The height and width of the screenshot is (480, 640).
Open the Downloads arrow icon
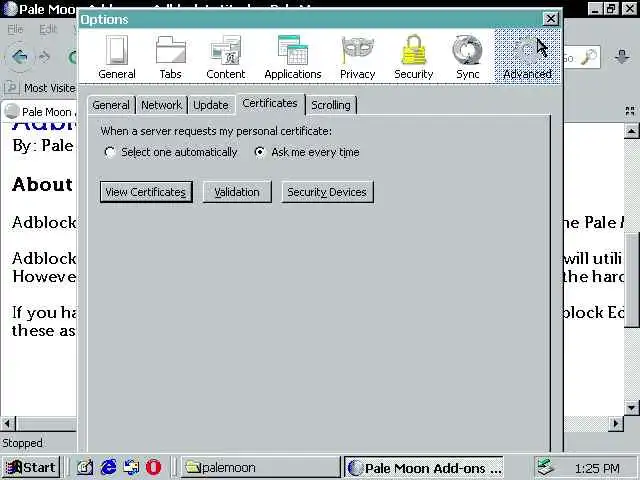tap(622, 57)
